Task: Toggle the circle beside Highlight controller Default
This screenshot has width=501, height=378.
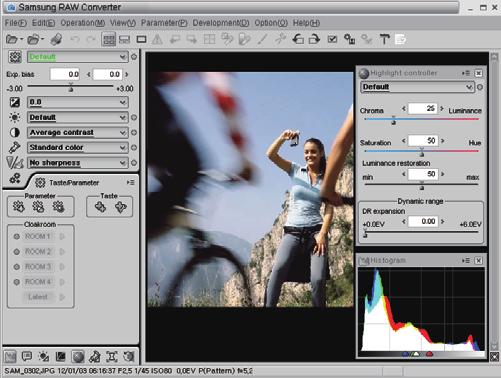Action: click(x=480, y=87)
